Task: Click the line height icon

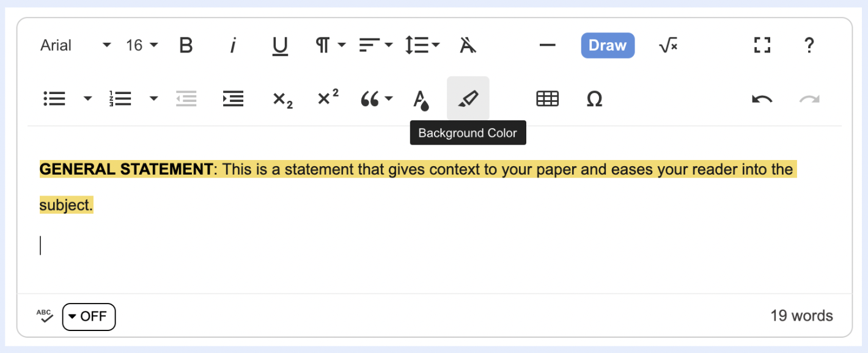Action: tap(416, 45)
